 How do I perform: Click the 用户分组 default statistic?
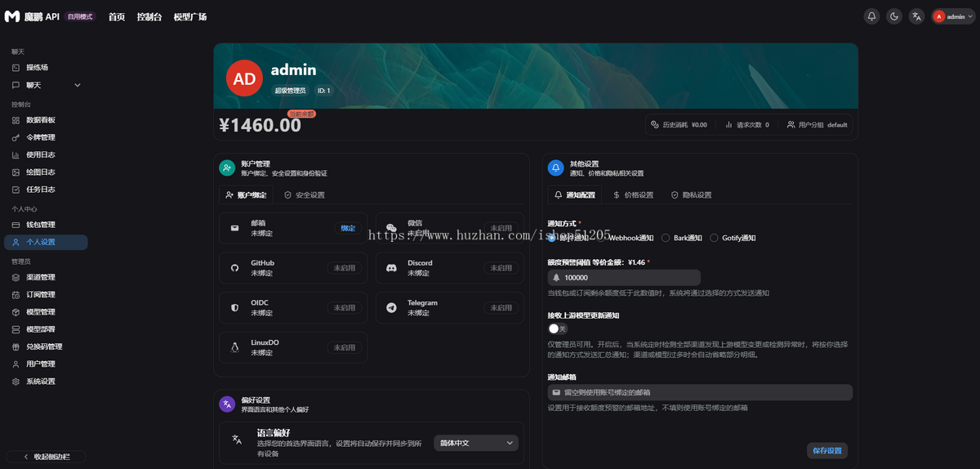817,125
